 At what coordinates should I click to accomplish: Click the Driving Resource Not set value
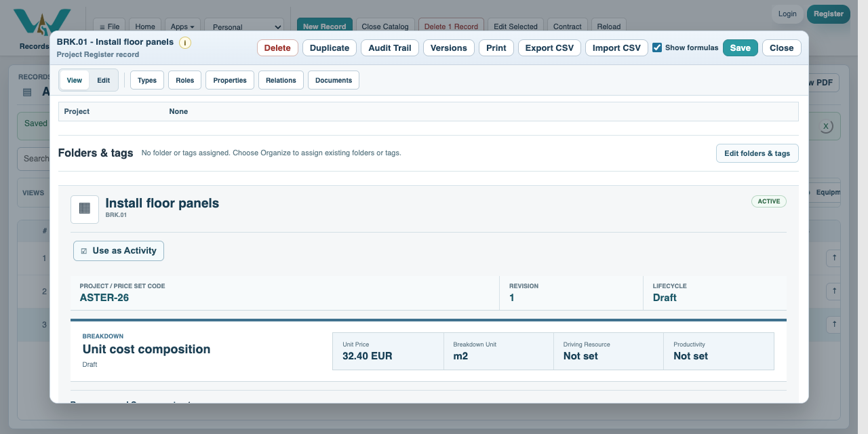580,356
